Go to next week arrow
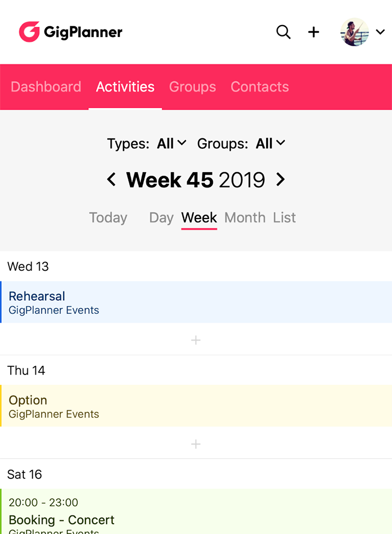 coord(280,179)
